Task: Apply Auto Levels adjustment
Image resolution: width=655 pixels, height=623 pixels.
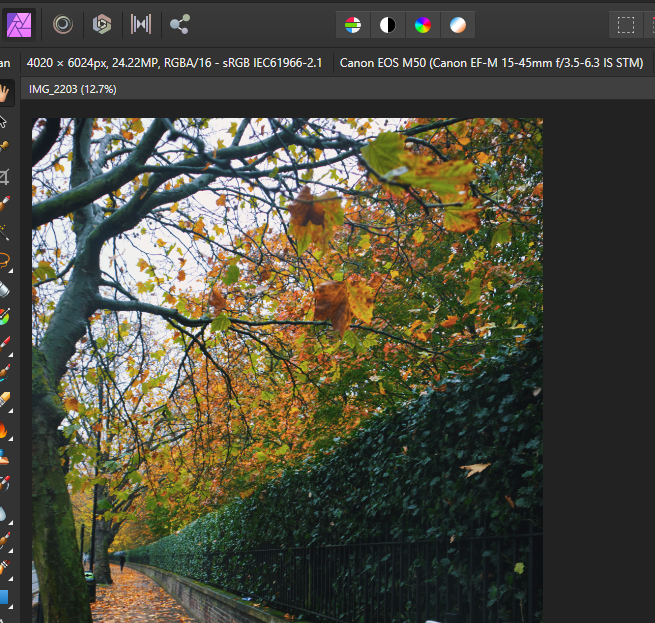Action: point(353,25)
